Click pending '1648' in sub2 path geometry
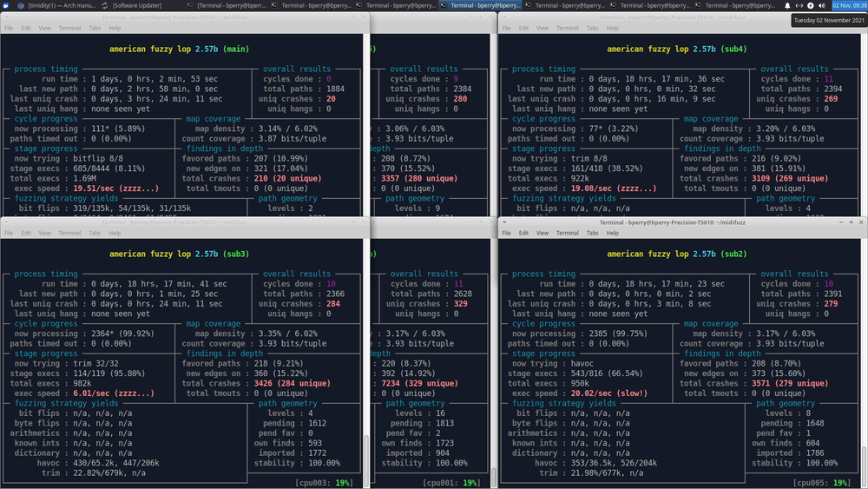Image resolution: width=868 pixels, height=489 pixels. pyautogui.click(x=815, y=423)
